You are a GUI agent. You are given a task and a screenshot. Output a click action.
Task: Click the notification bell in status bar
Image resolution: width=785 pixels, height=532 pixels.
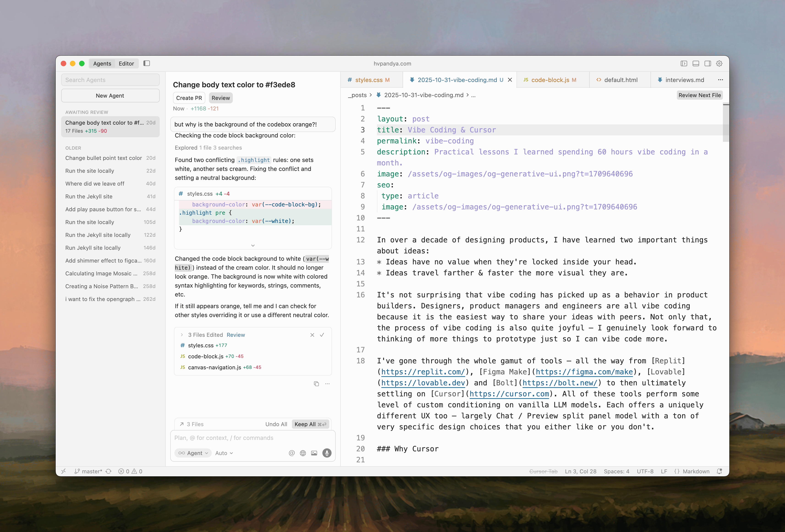719,471
